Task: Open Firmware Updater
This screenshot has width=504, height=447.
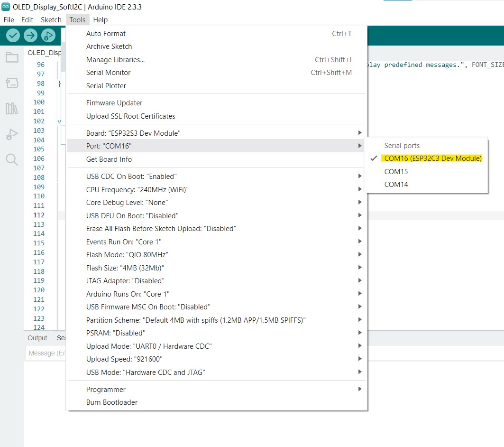Action: (x=217, y=103)
